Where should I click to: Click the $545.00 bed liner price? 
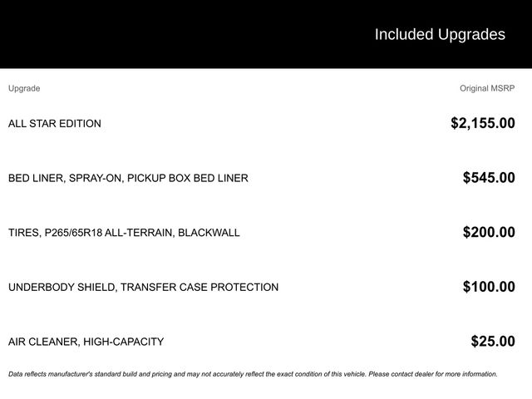pos(489,178)
